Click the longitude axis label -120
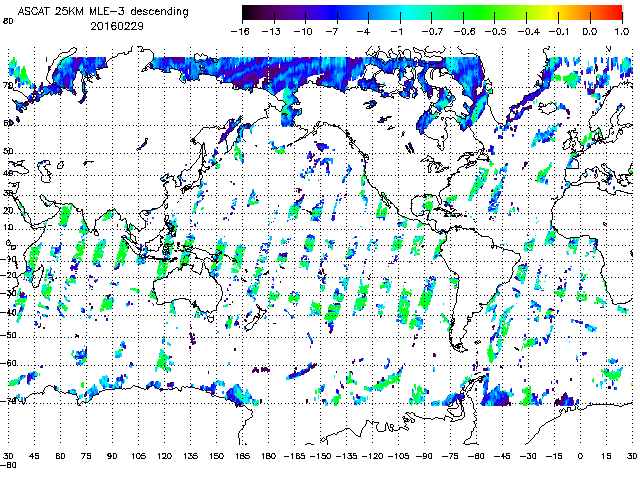640x480 pixels. pos(373,456)
